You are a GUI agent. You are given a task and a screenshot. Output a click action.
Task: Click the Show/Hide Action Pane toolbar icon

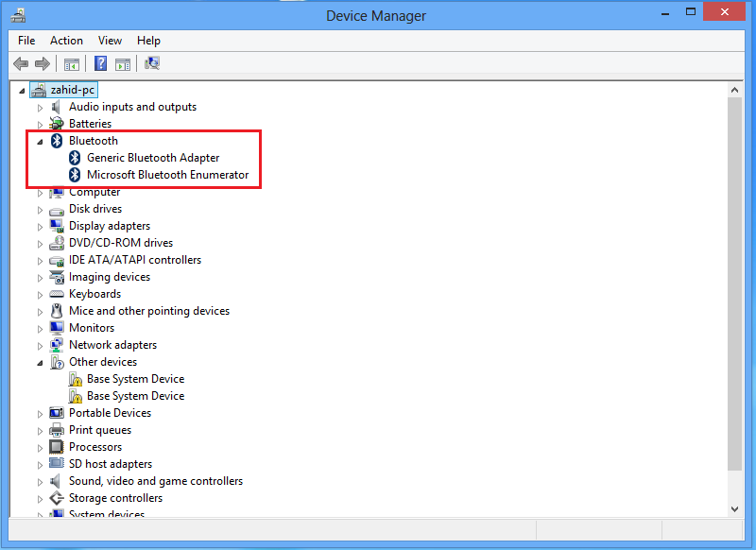tap(123, 63)
